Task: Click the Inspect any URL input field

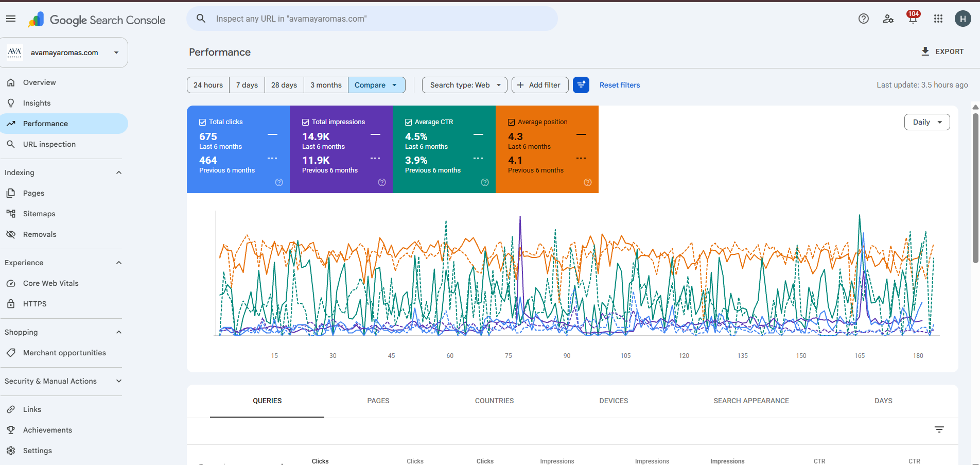Action: 372,19
